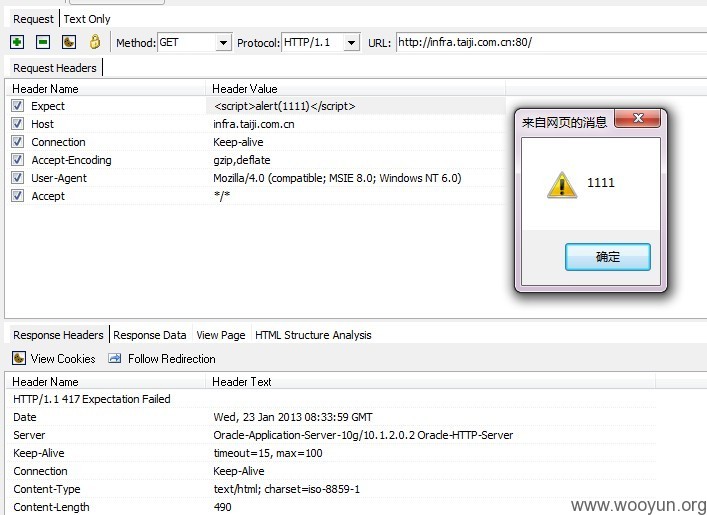Uncheck the Accept-Encoding header checkbox
Image resolution: width=707 pixels, height=515 pixels.
pos(17,160)
